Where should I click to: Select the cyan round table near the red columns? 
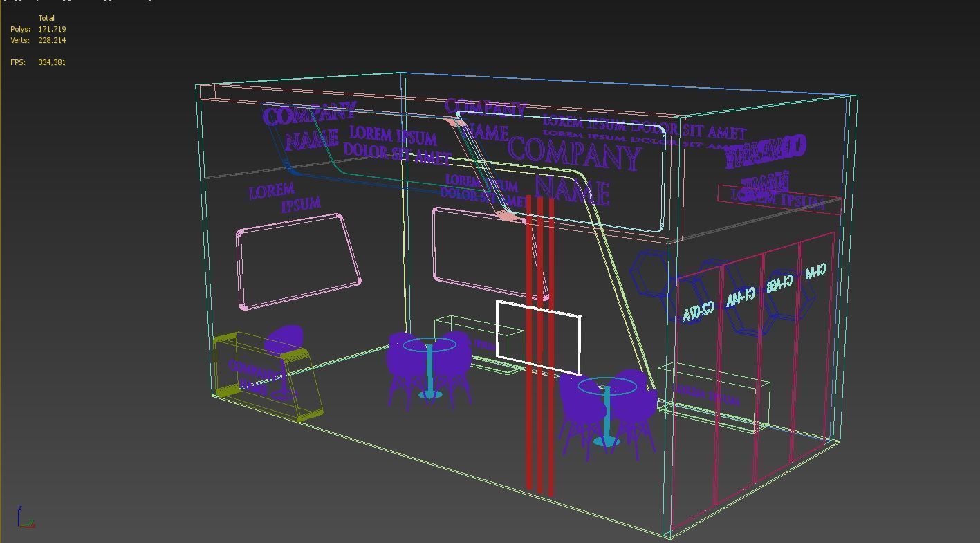point(607,412)
